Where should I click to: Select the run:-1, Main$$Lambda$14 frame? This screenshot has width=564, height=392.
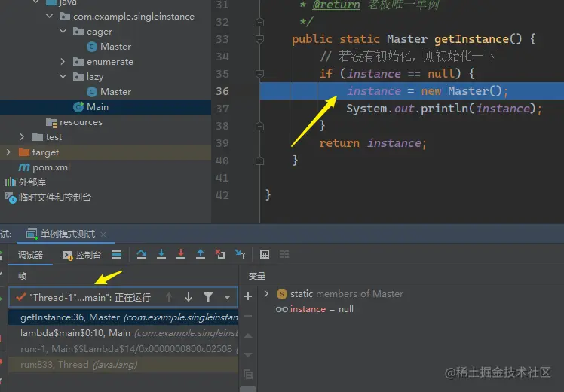pyautogui.click(x=124, y=349)
